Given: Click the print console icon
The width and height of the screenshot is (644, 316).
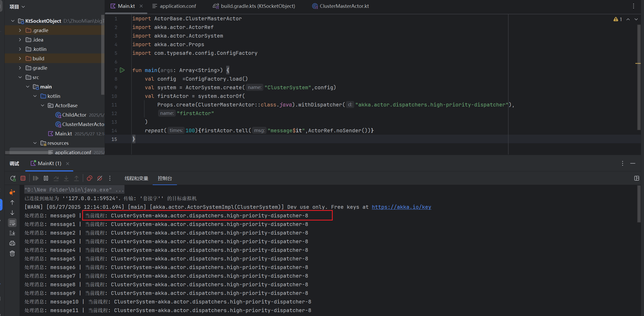Looking at the screenshot, I should [12, 243].
